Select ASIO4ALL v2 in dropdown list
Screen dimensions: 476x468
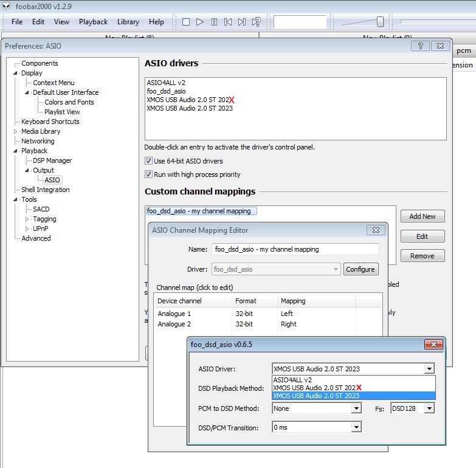(353, 380)
